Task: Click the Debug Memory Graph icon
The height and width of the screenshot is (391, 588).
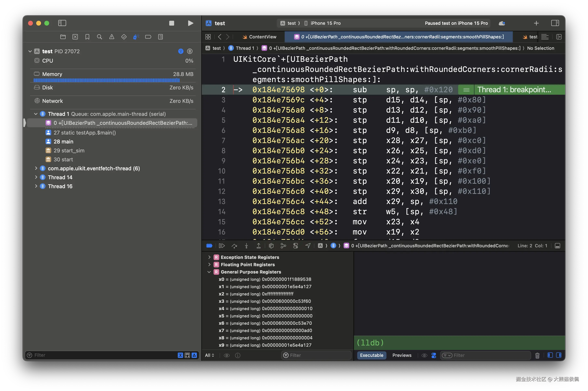Action: (x=283, y=246)
